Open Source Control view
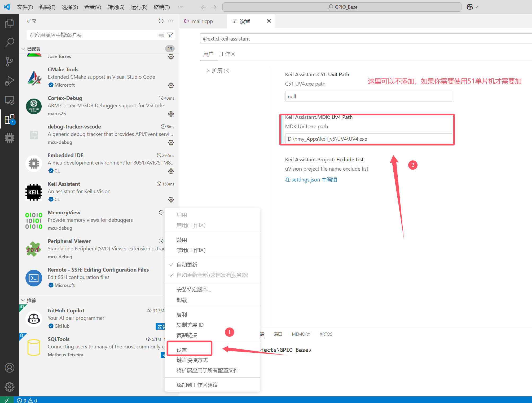The image size is (532, 403). coord(10,62)
